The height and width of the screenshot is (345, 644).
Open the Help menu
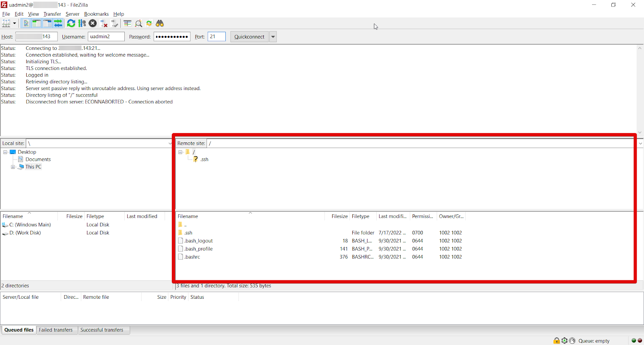[119, 14]
